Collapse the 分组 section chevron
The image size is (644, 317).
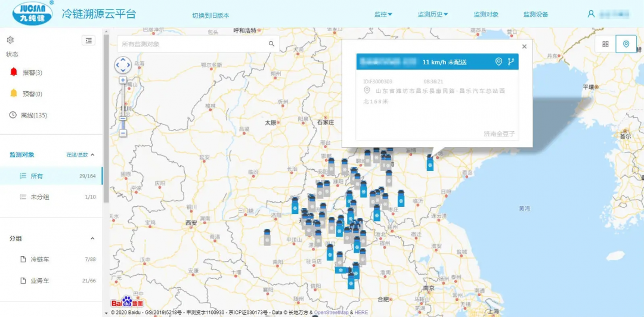point(92,238)
